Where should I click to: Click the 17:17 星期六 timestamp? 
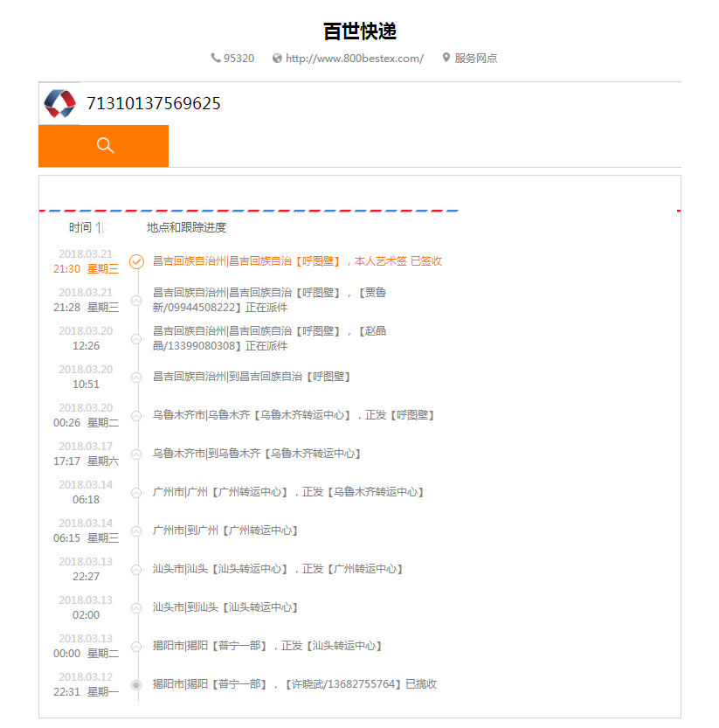pos(86,461)
